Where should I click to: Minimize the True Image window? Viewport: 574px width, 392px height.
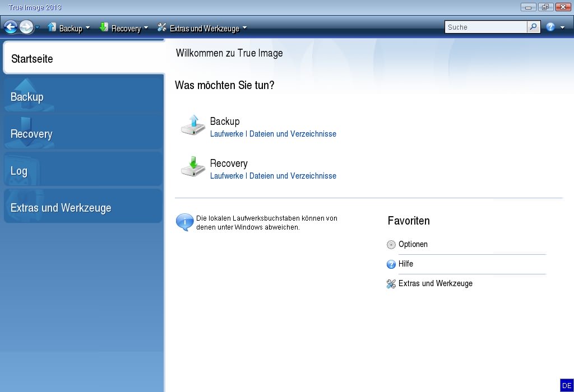(528, 7)
